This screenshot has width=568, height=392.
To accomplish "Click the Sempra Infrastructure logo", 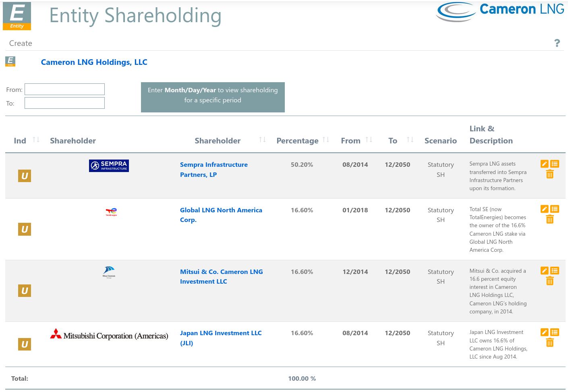I will click(x=109, y=166).
